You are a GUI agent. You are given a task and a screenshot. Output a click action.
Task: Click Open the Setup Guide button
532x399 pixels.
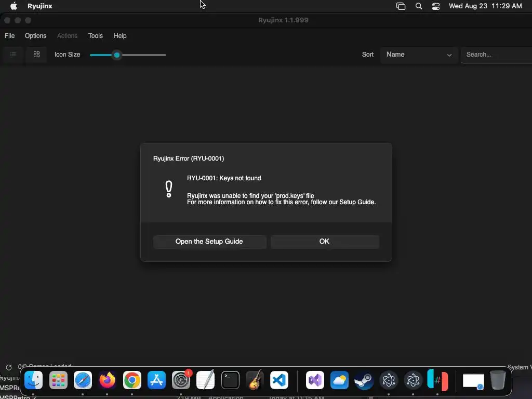209,242
